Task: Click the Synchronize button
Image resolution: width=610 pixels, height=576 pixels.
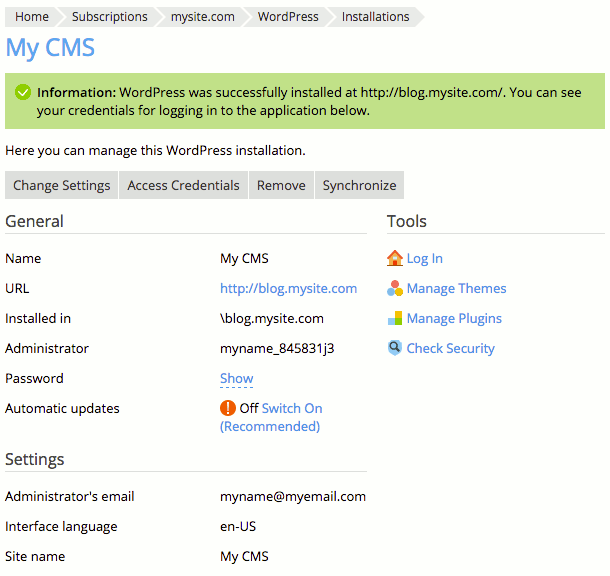Action: tap(359, 185)
